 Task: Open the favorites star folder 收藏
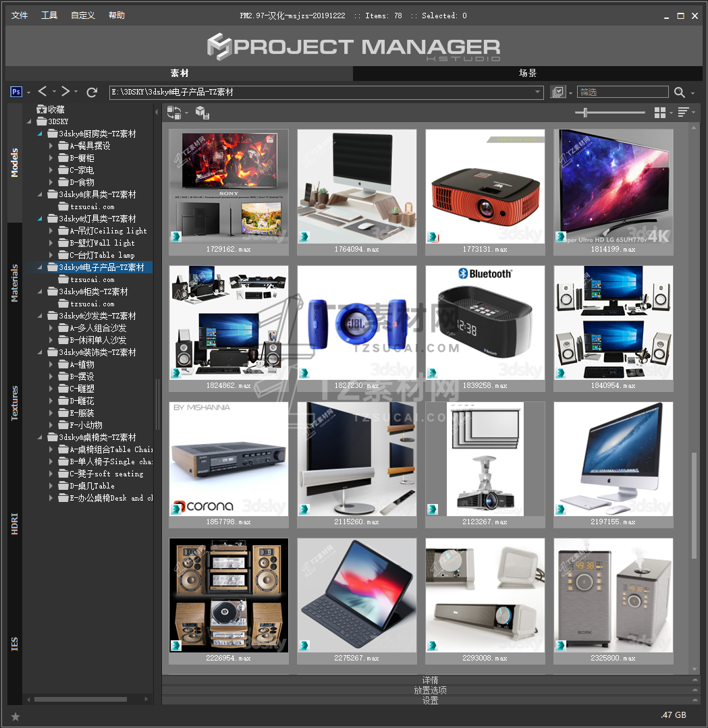tap(56, 109)
